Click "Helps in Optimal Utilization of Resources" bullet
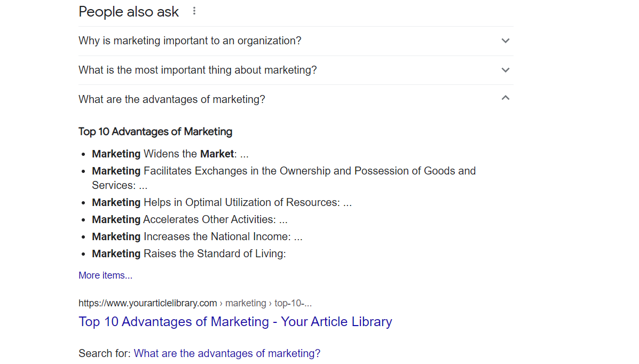This screenshot has width=639, height=364. pyautogui.click(x=222, y=203)
